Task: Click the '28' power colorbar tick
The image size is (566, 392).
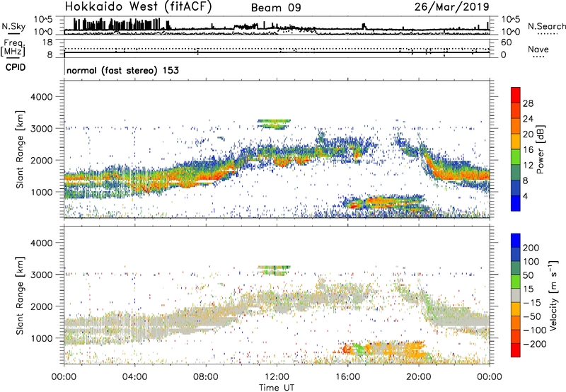Action: 528,103
